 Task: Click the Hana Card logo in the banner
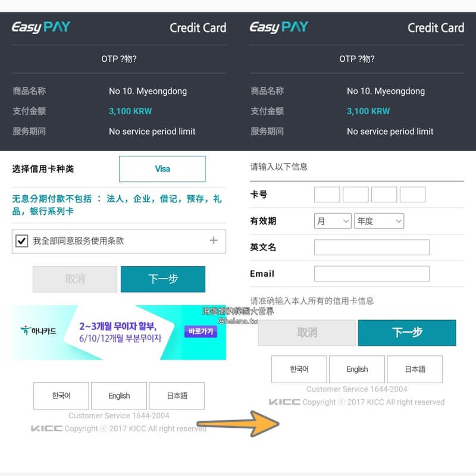(x=39, y=331)
